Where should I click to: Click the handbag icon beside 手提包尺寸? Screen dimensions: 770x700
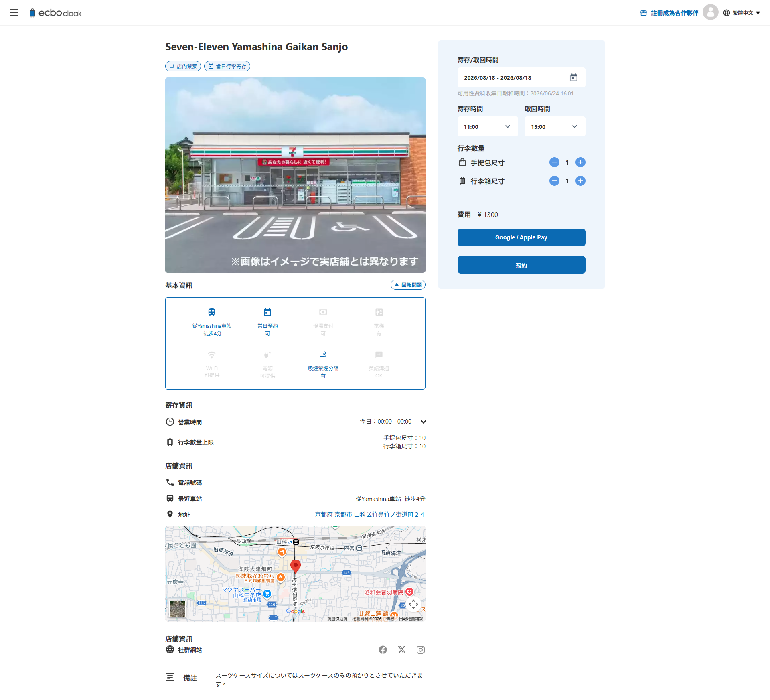coord(462,162)
